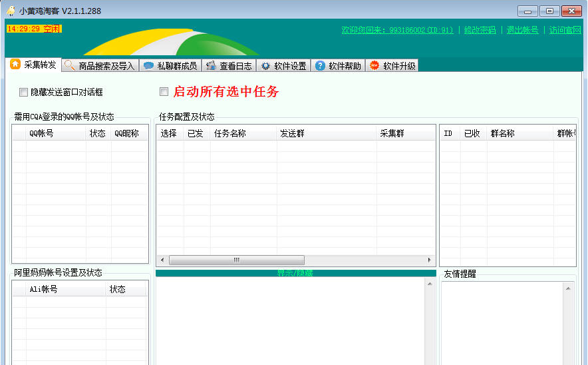This screenshot has width=588, height=365.
Task: Click the chat bubble icon on 私聊群成员 tab
Action: [148, 65]
